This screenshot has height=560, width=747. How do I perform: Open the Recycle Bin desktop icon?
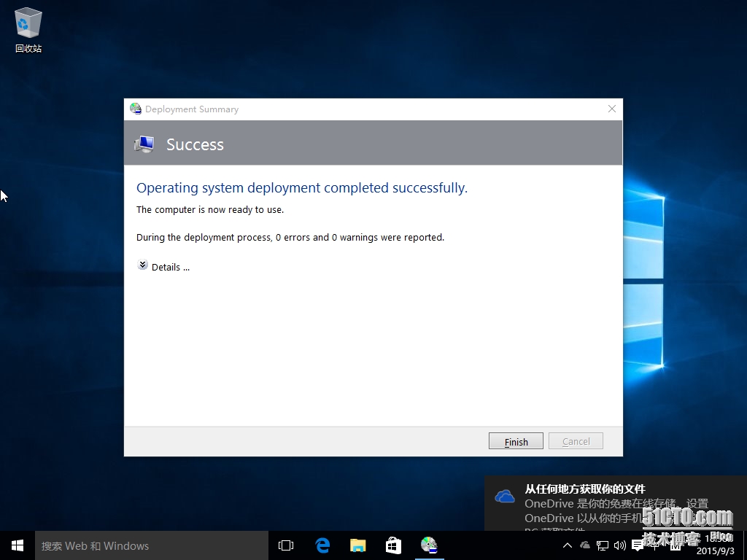28,29
